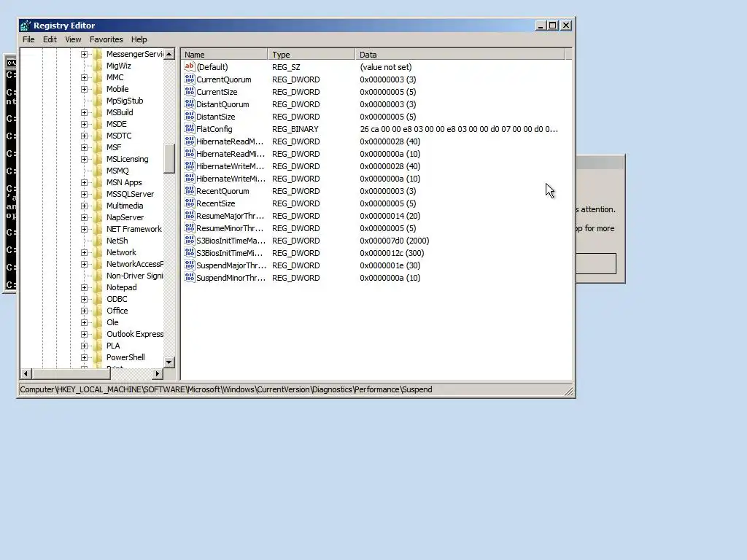The width and height of the screenshot is (747, 560).
Task: Click the MSBuild folder icon
Action: (x=98, y=112)
